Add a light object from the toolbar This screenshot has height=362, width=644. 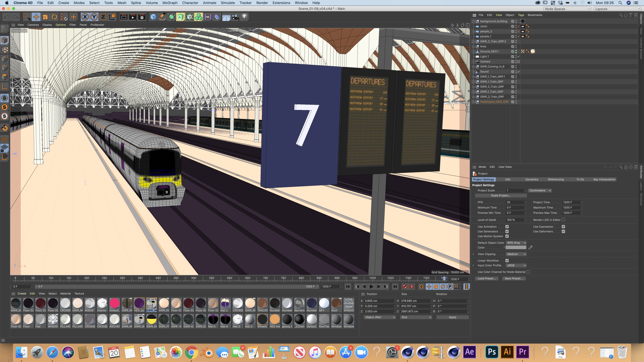pos(244,17)
